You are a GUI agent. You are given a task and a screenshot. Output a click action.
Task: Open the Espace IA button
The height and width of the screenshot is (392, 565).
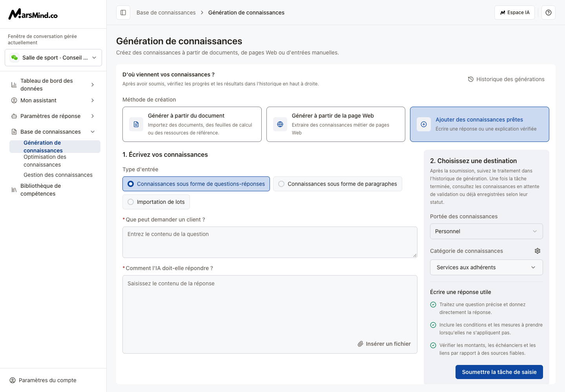pos(515,13)
